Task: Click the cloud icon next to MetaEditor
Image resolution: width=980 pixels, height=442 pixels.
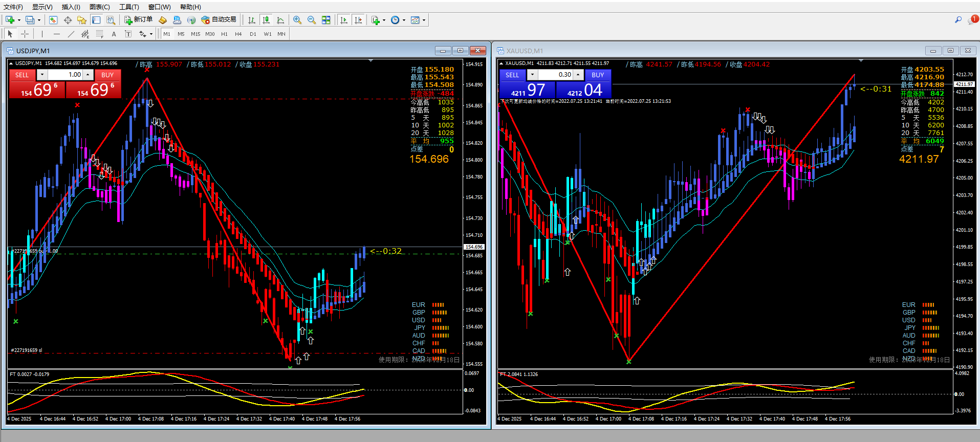Action: coord(177,20)
